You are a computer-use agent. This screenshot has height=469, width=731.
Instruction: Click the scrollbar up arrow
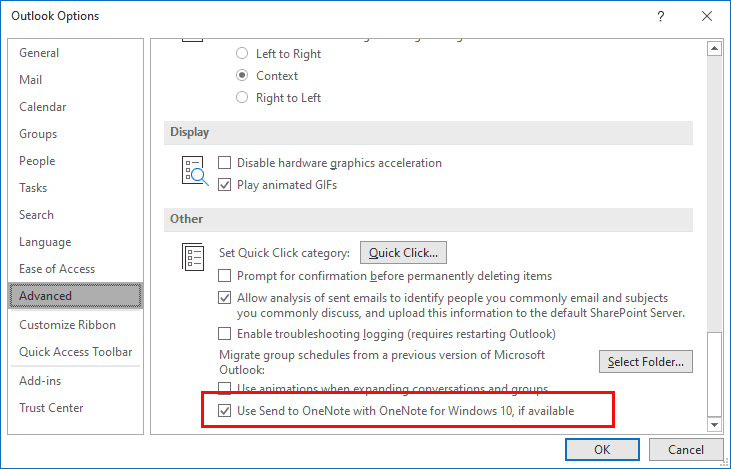[714, 48]
